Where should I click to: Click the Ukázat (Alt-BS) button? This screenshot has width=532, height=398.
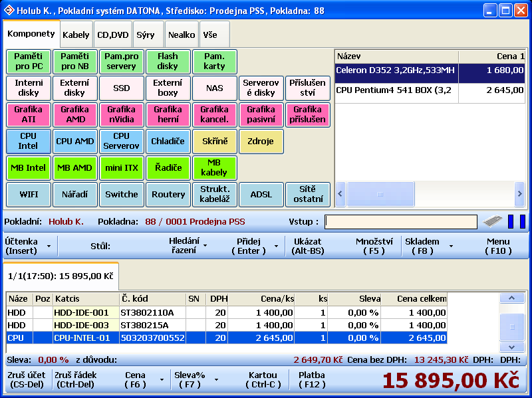(x=308, y=246)
